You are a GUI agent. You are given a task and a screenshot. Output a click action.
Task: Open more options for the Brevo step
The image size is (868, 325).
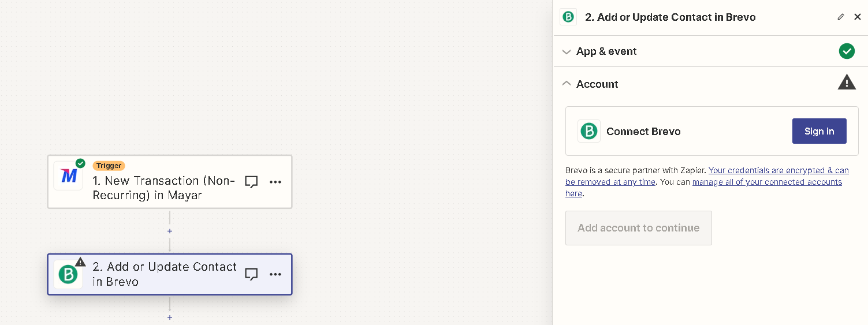click(x=275, y=274)
